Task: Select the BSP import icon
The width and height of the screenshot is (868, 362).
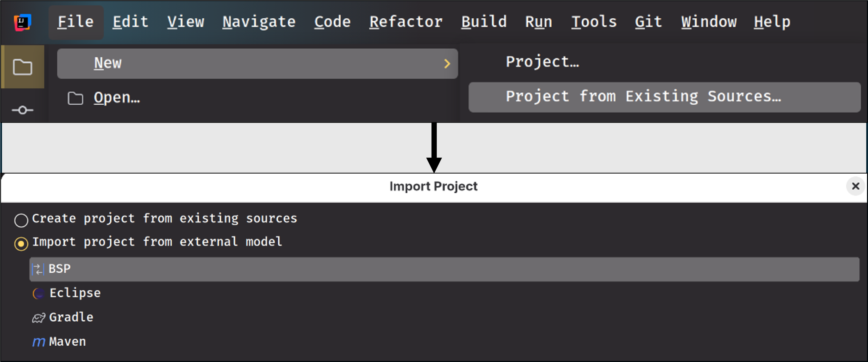Action: pyautogui.click(x=38, y=269)
